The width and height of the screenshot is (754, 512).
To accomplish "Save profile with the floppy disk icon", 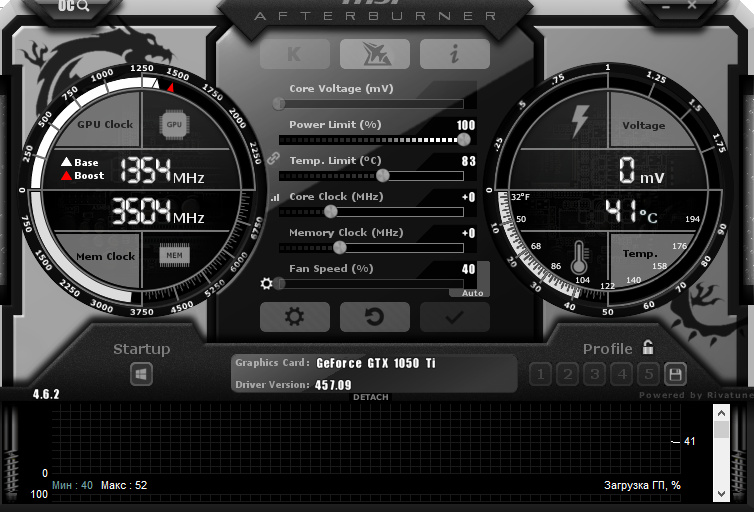I will (675, 374).
